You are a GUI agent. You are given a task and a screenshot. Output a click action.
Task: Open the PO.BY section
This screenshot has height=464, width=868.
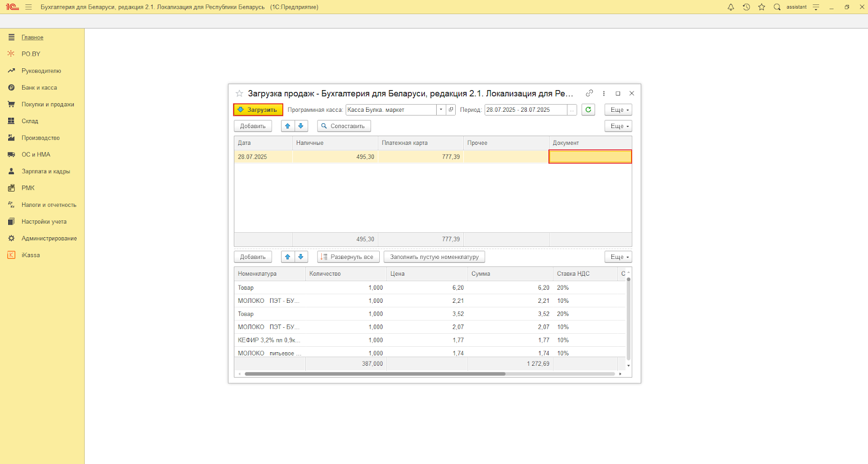pos(31,54)
